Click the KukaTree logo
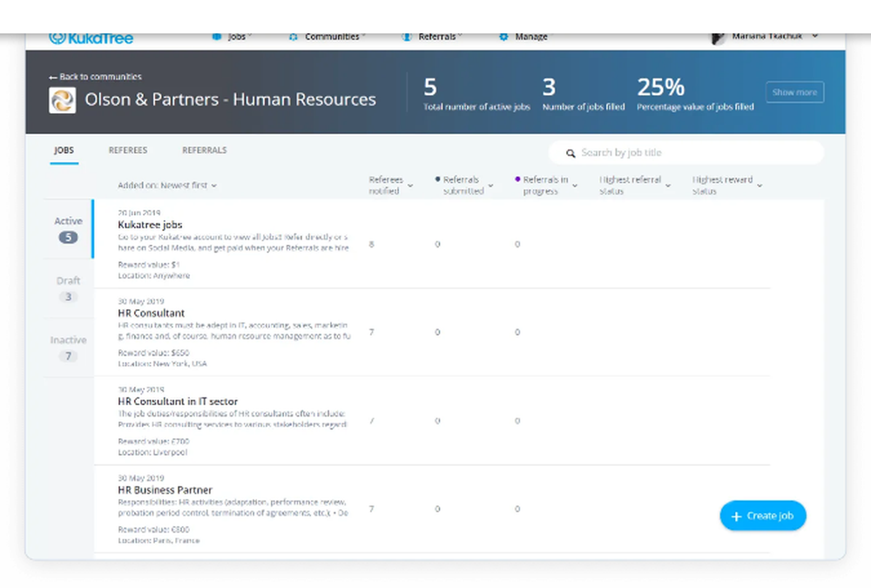 click(x=91, y=37)
